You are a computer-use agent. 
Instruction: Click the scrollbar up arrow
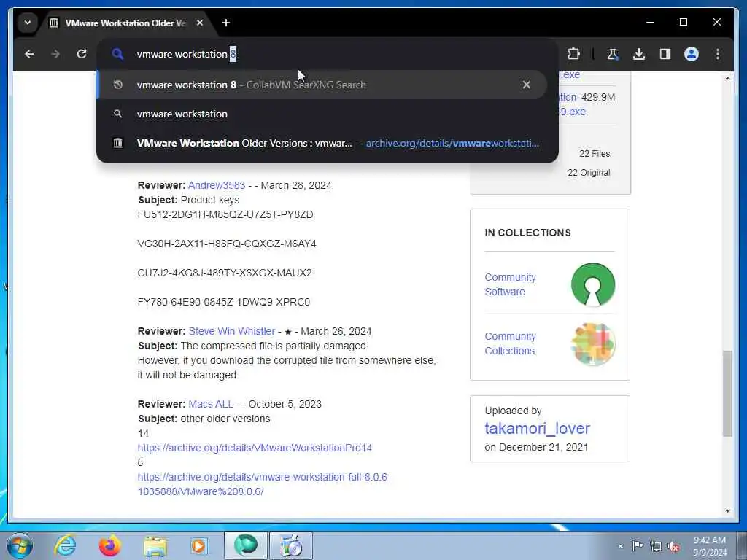(x=727, y=77)
